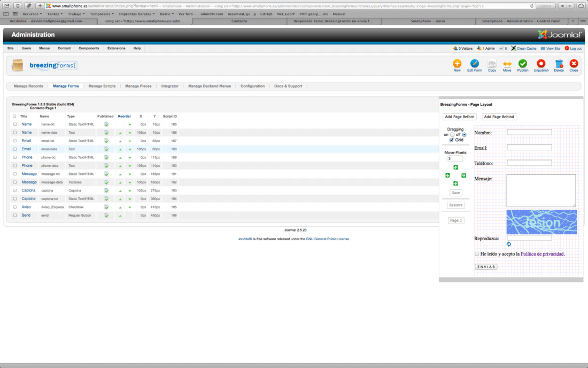Switch to Manage Scripts tab

pos(102,86)
